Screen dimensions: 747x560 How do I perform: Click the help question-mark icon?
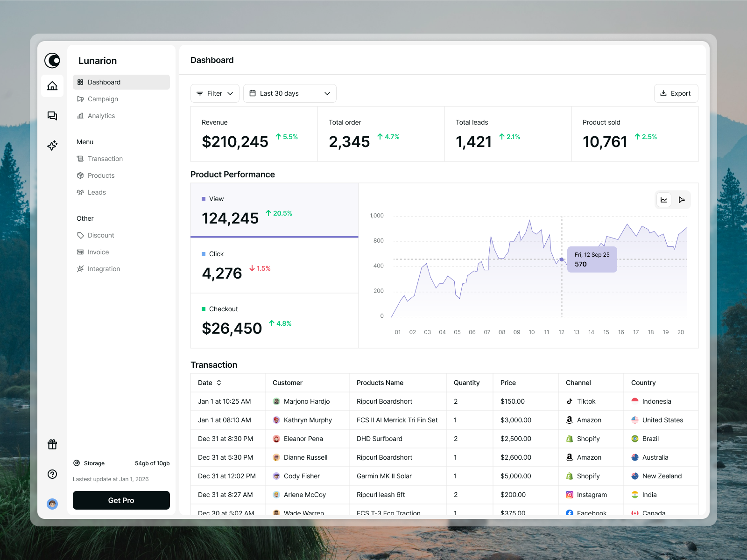[x=52, y=474]
